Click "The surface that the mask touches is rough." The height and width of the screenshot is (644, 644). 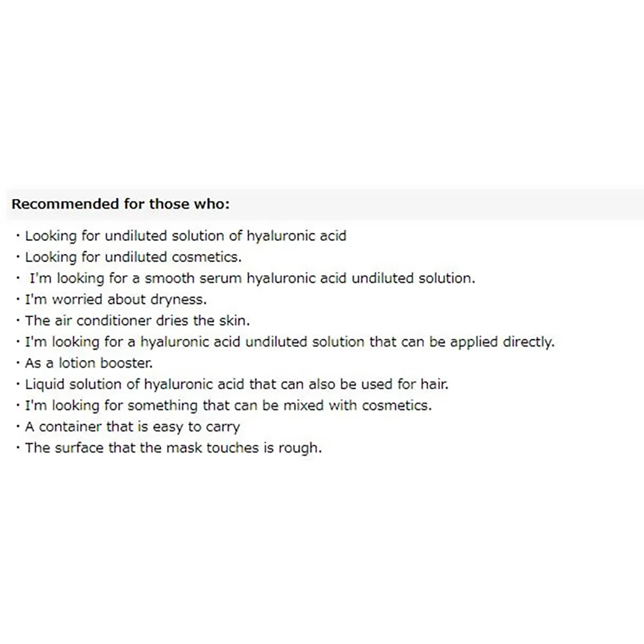click(x=173, y=448)
